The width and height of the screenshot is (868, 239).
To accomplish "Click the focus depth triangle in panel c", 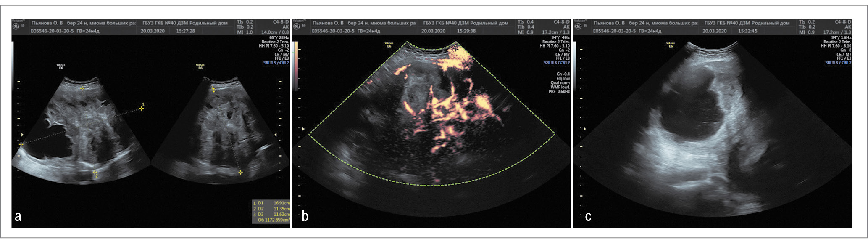I will pyautogui.click(x=584, y=129).
